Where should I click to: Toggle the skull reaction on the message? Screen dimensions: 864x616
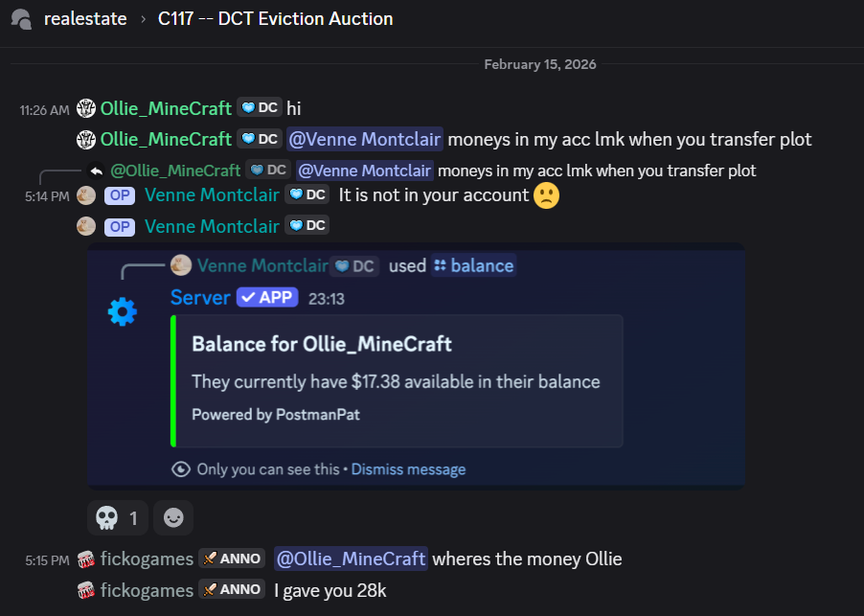click(x=119, y=518)
